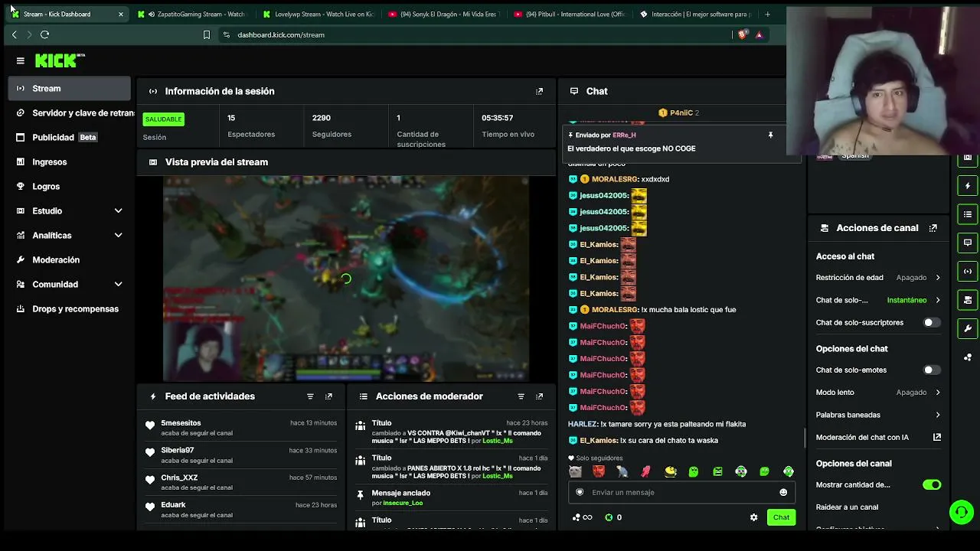This screenshot has width=980, height=551.
Task: Open a new browser tab
Action: pyautogui.click(x=767, y=14)
